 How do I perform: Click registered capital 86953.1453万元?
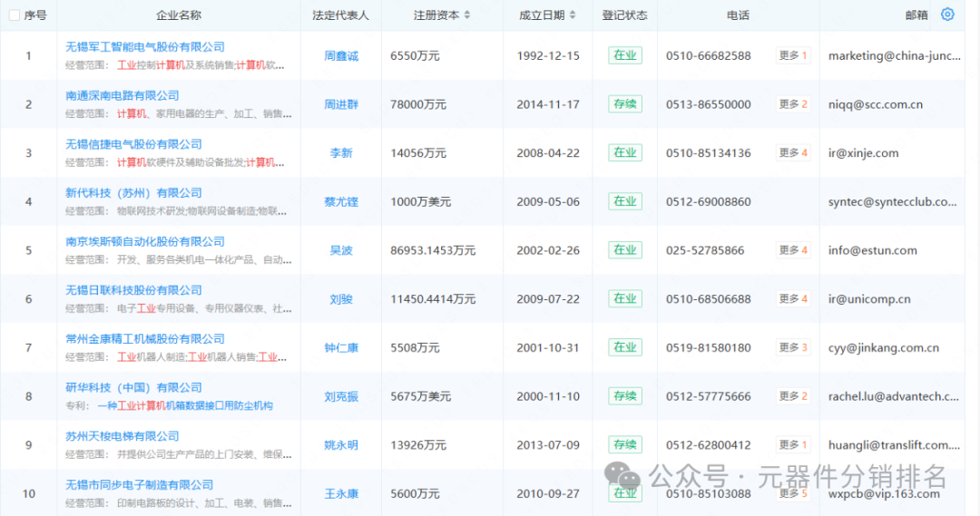point(433,251)
